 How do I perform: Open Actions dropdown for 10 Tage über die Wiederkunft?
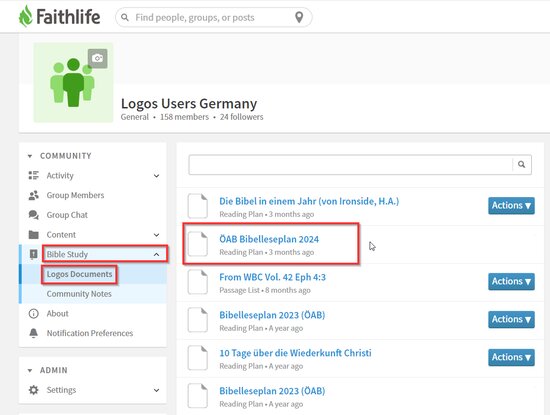pyautogui.click(x=511, y=357)
